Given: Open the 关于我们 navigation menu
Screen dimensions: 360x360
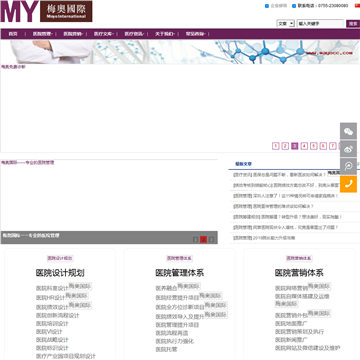Looking at the screenshot, I should [x=166, y=34].
